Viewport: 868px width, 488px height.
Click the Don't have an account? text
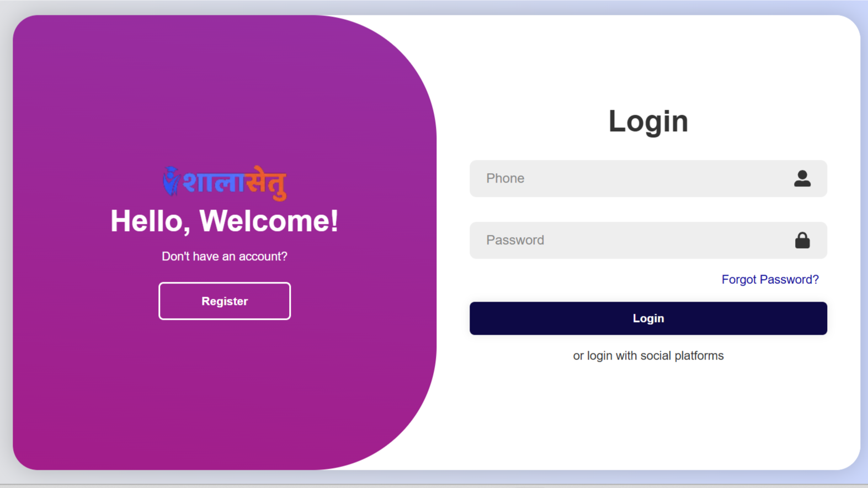coord(225,256)
